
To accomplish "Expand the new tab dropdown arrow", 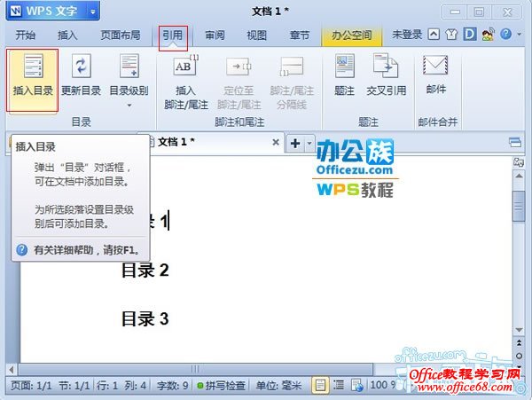I will coord(309,143).
